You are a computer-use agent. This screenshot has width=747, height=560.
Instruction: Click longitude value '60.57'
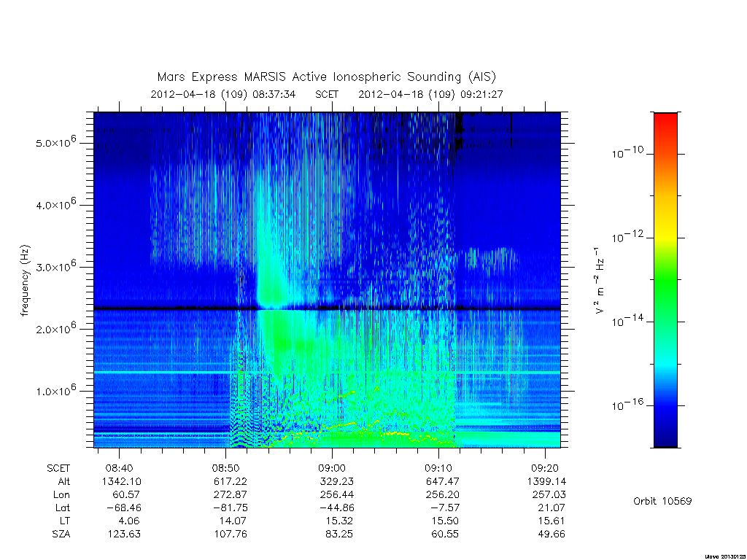[125, 495]
